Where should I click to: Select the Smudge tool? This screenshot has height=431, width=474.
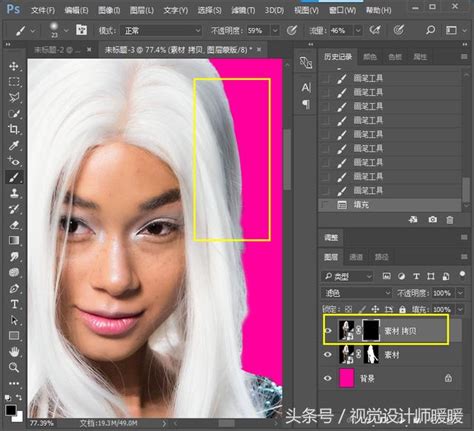(14, 256)
